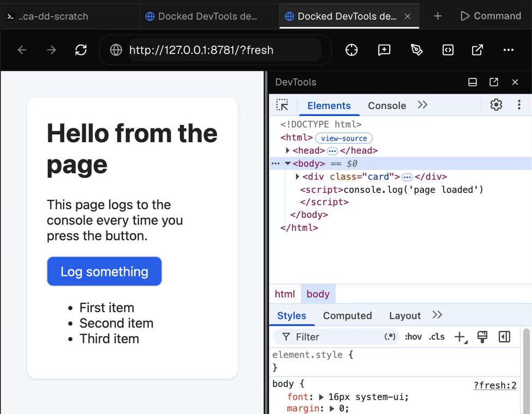Focus the URL address field
532x414 pixels.
pyautogui.click(x=225, y=50)
